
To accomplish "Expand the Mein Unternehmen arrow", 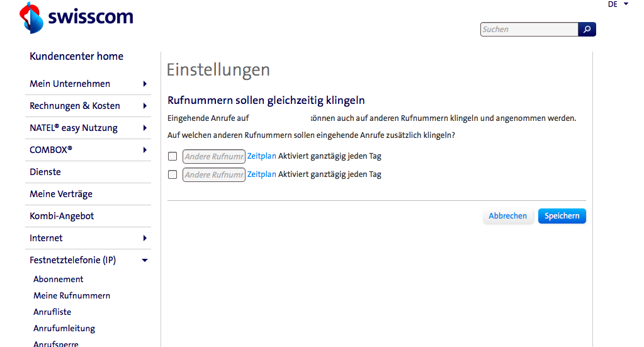I will coord(145,84).
